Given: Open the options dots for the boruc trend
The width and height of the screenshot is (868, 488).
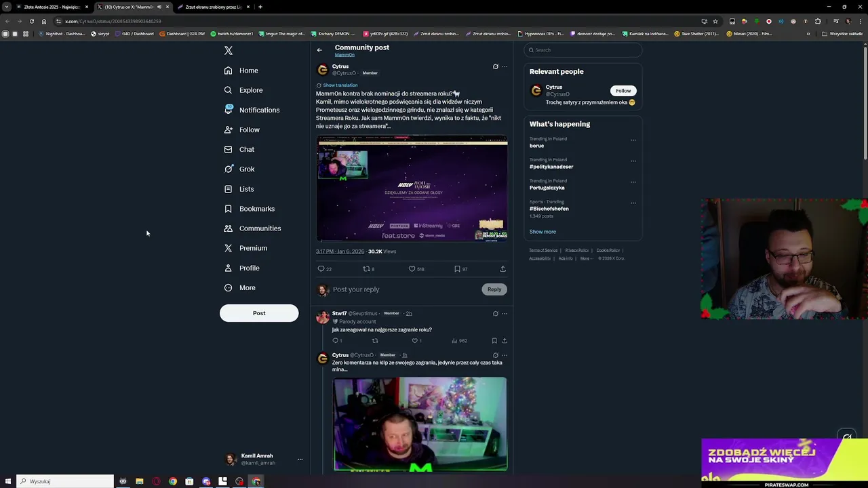Looking at the screenshot, I should pyautogui.click(x=633, y=140).
